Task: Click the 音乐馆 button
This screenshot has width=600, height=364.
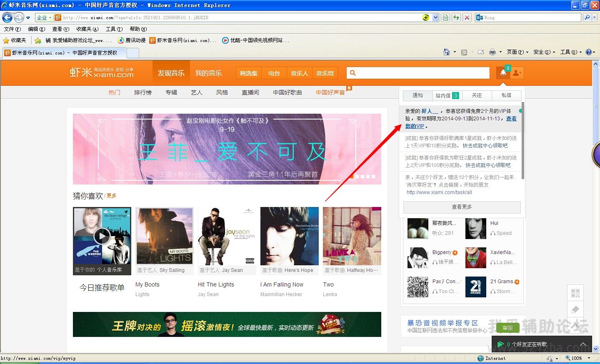Action: pos(325,73)
